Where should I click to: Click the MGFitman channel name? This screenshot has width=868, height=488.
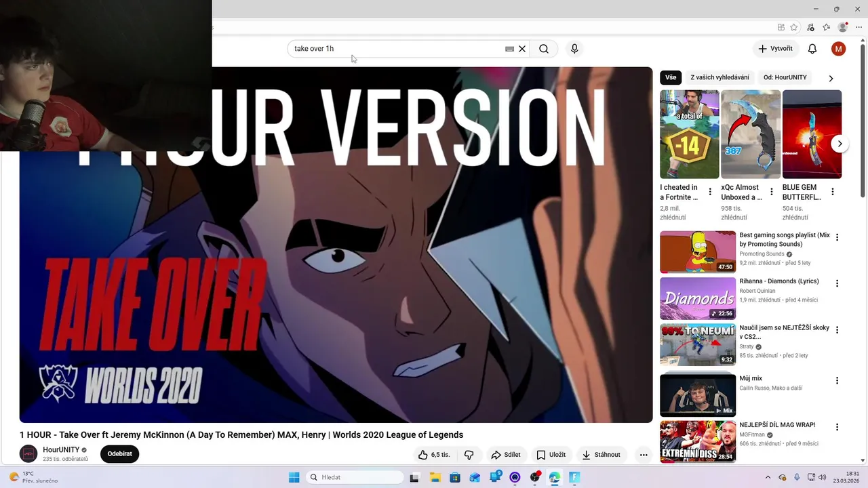pyautogui.click(x=752, y=434)
